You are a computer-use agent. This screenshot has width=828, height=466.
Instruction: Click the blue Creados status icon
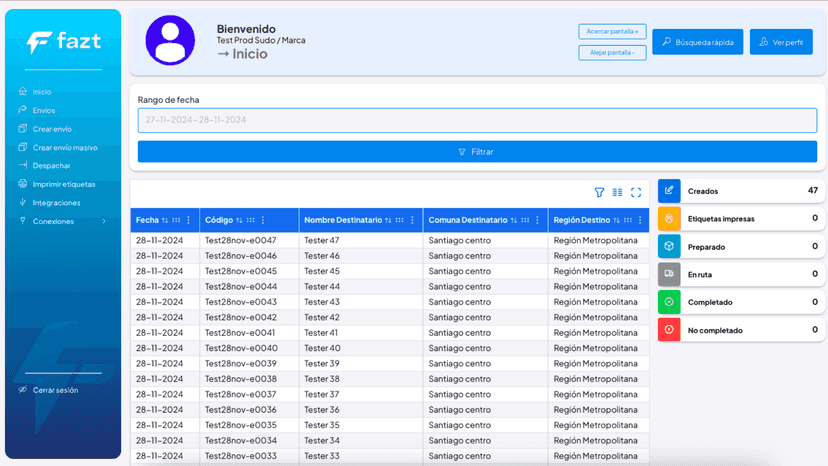(669, 191)
